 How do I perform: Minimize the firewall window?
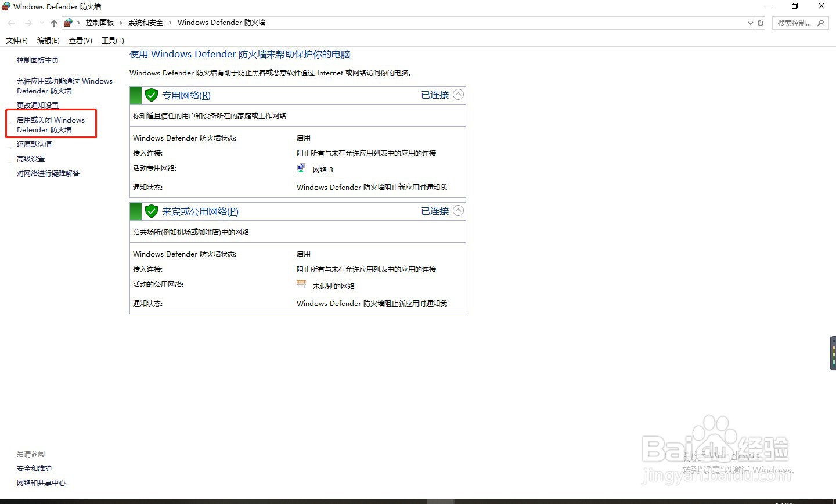tap(769, 6)
